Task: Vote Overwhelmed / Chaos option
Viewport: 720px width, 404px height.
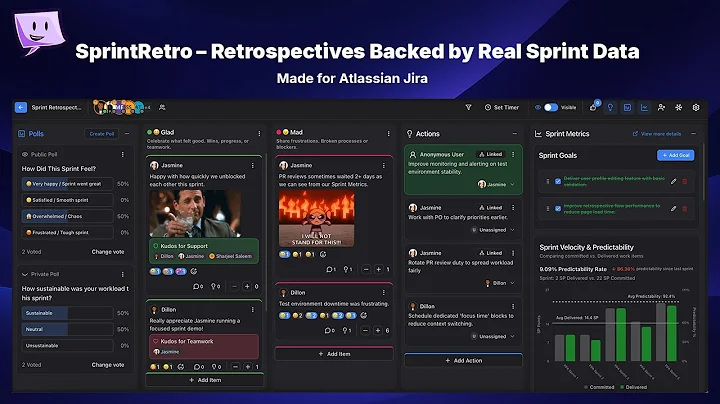Action: tap(68, 216)
